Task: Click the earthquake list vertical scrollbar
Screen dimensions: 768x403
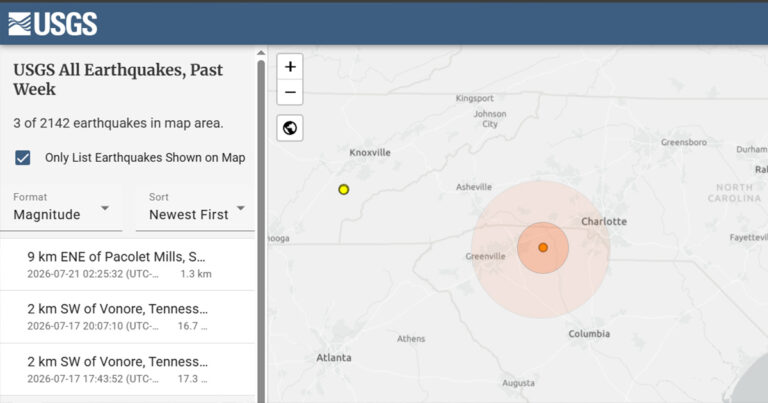Action: 261,230
